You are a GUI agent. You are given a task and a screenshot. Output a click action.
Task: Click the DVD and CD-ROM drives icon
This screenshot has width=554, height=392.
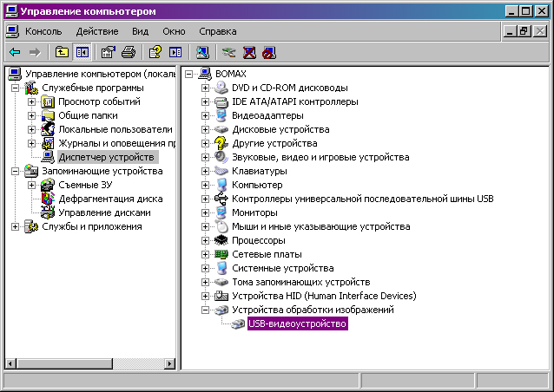click(221, 88)
